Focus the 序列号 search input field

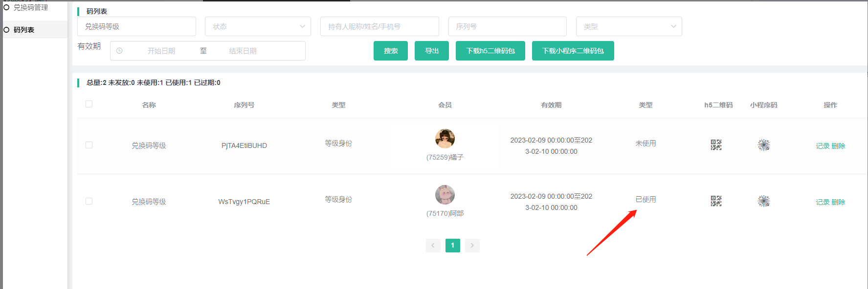click(507, 26)
